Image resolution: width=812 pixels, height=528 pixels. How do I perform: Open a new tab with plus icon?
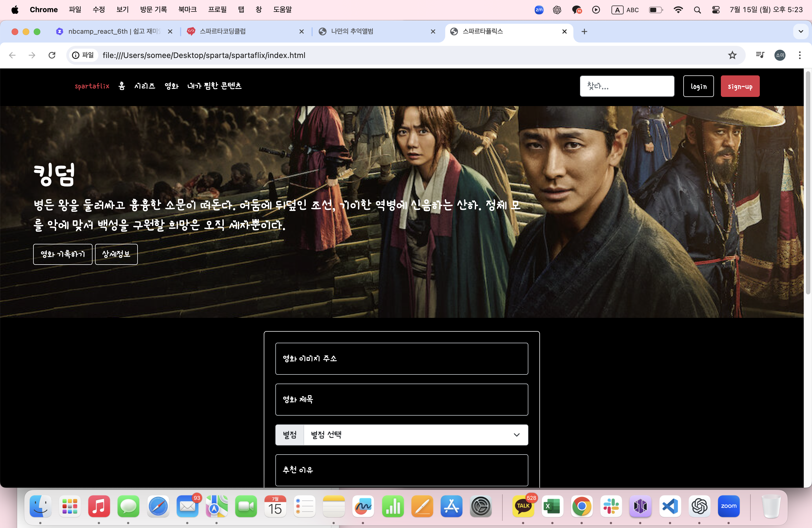[584, 32]
